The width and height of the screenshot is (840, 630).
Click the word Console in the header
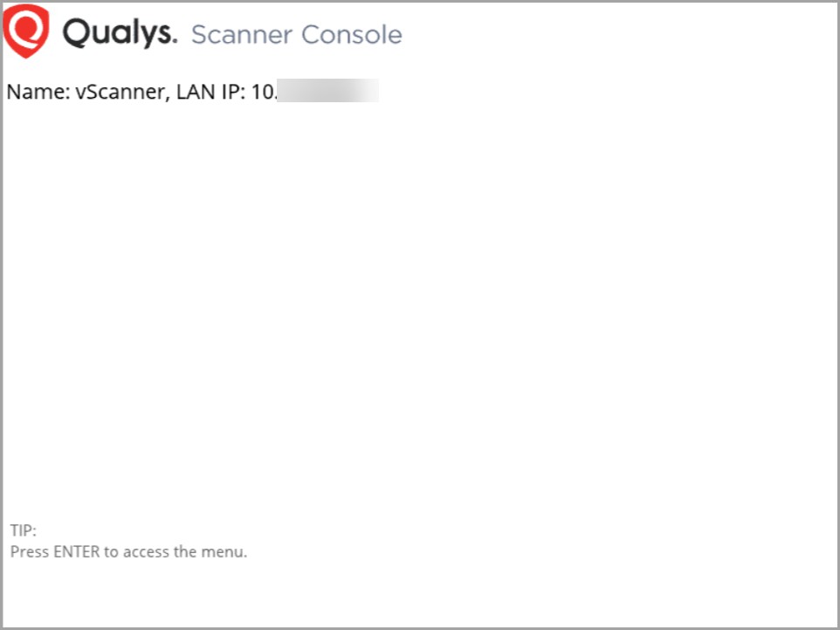coord(351,35)
